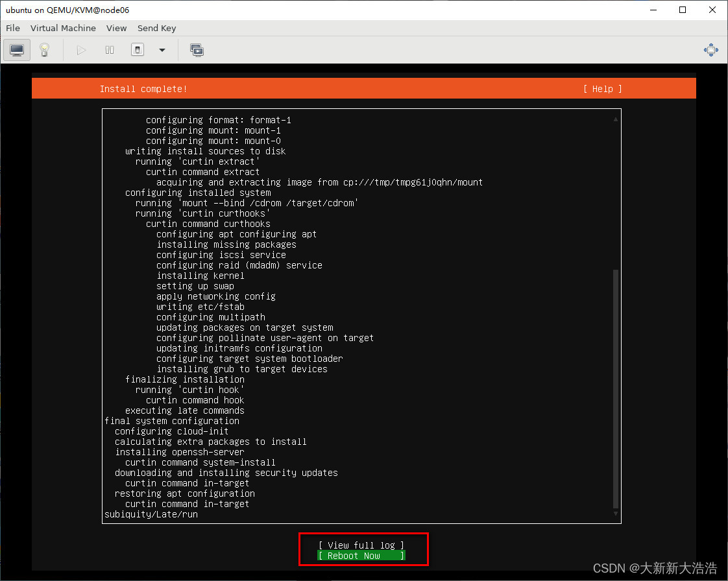Click 'downloading and installing security updates' line
This screenshot has width=728, height=581.
(x=226, y=473)
